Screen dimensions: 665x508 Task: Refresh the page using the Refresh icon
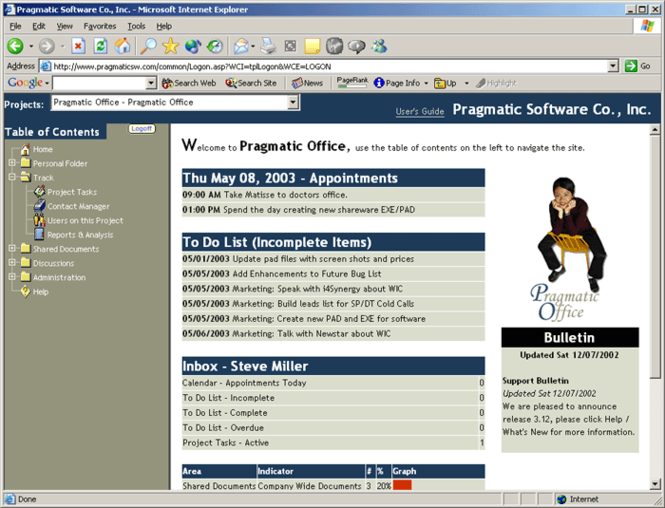tap(100, 46)
